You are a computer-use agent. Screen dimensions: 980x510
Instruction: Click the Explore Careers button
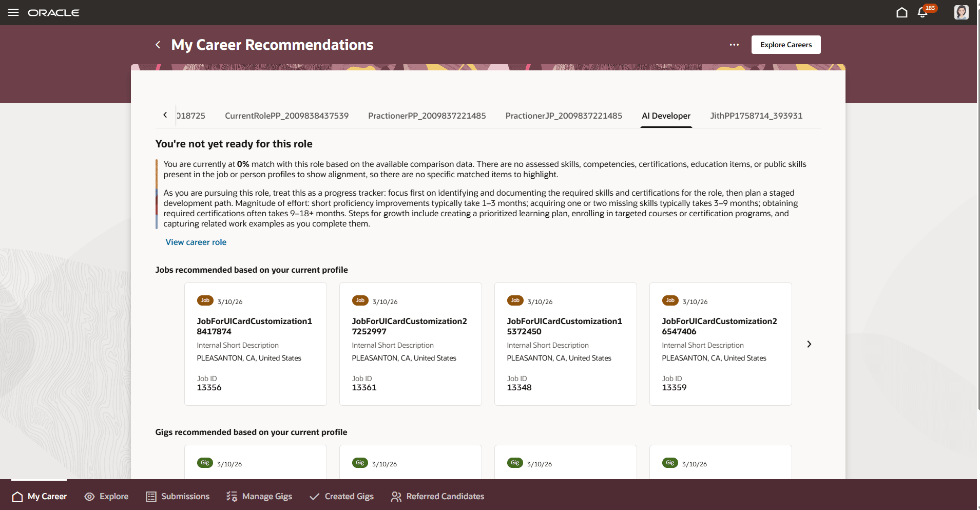(786, 45)
